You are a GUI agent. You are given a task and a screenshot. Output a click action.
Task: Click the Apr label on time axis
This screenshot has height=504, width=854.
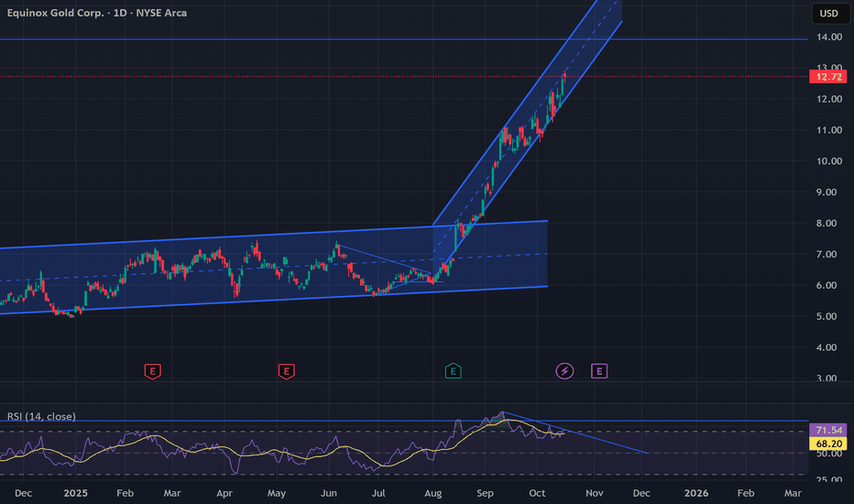pos(224,493)
